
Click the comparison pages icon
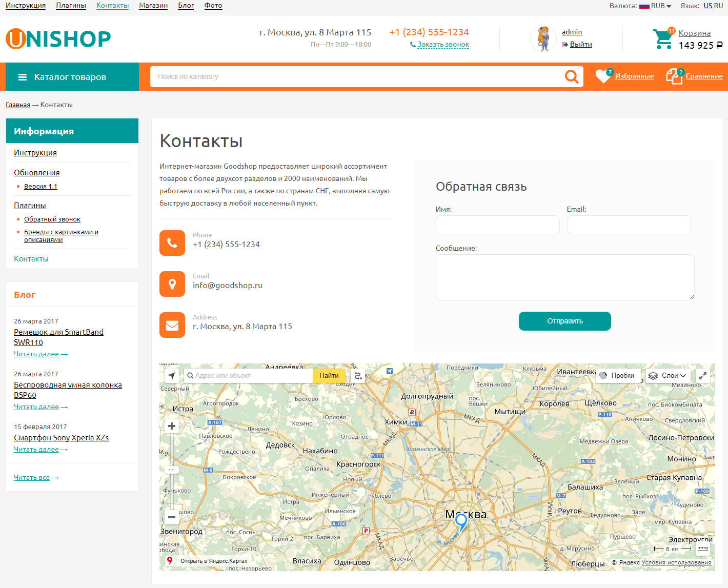pos(674,76)
